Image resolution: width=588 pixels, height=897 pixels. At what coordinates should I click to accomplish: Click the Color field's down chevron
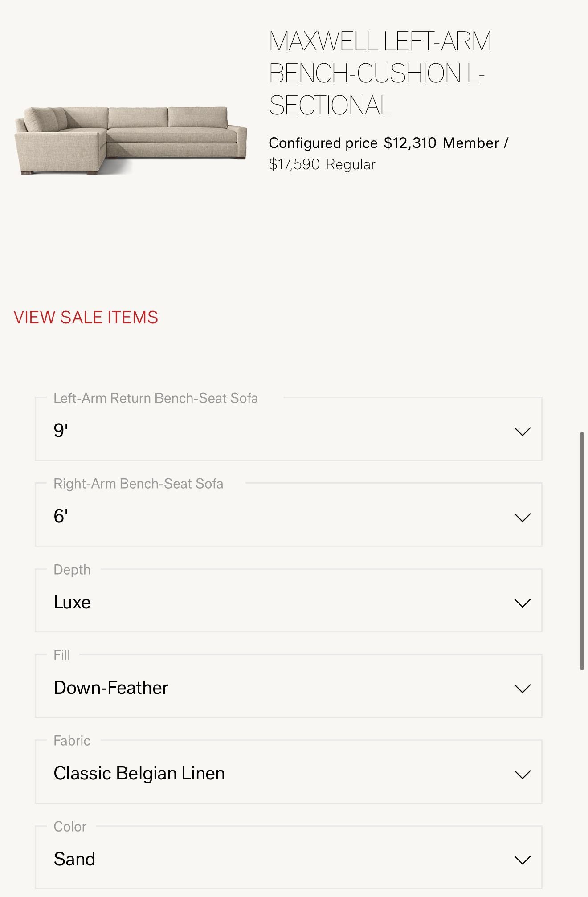522,860
